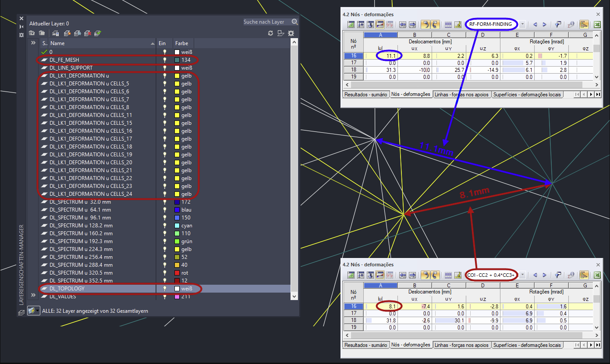610x364 pixels.
Task: Toggle the bulb for layer DL_FE_MESH
Action: pos(165,60)
